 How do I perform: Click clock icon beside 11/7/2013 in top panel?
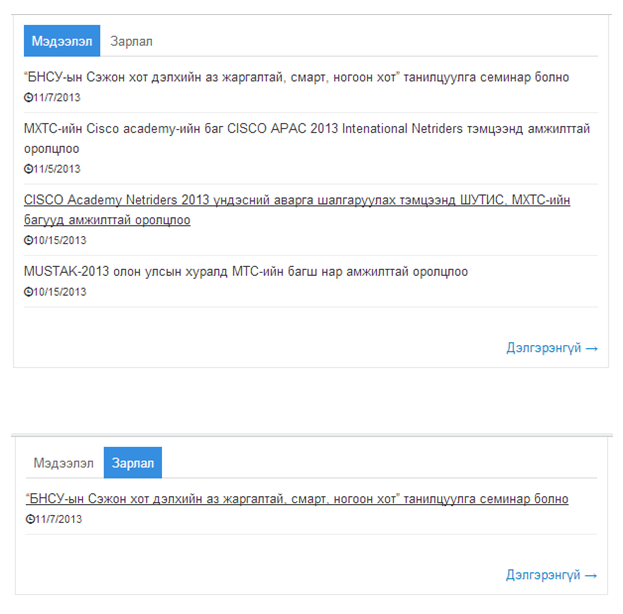point(28,97)
